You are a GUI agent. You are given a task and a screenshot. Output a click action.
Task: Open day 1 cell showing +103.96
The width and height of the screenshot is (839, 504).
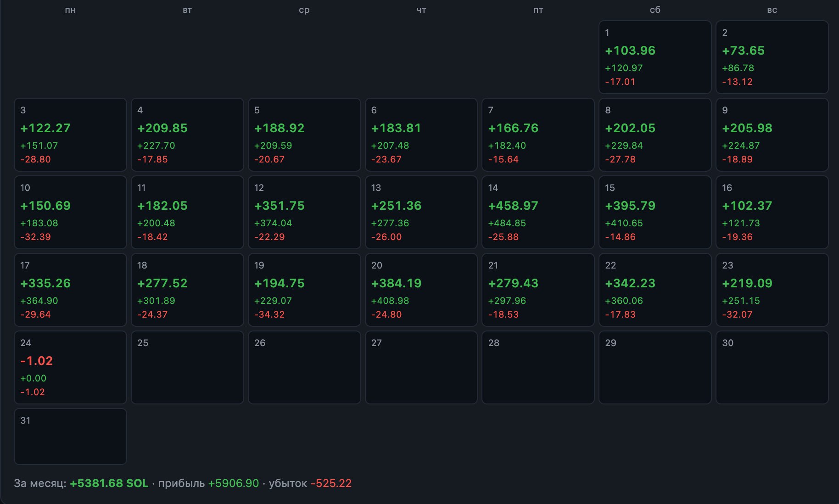pyautogui.click(x=655, y=57)
